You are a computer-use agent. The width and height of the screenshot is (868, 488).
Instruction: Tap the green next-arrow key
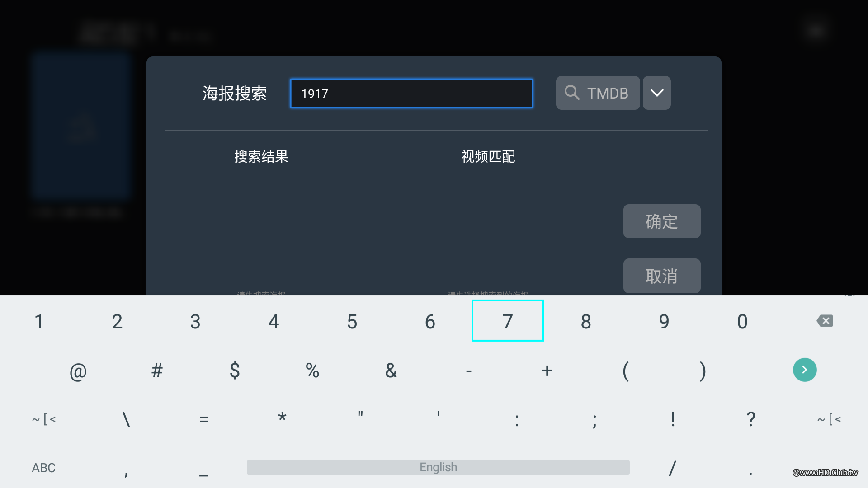[805, 370]
